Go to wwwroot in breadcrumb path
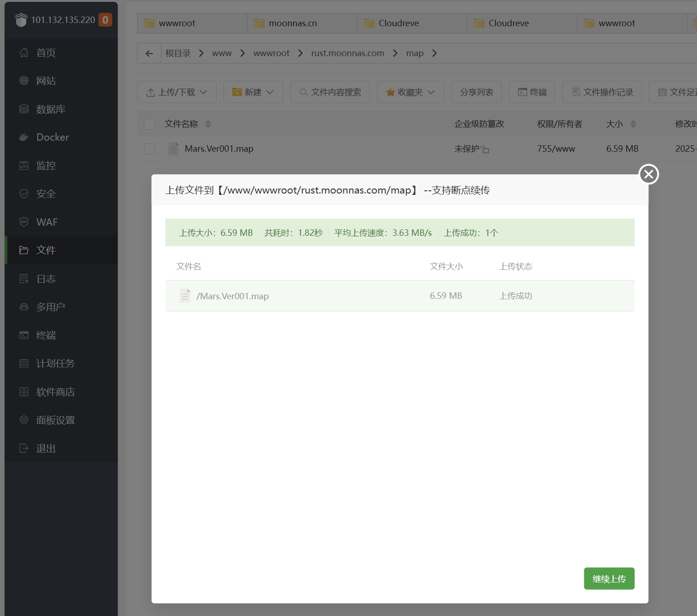This screenshot has height=616, width=697. (271, 53)
